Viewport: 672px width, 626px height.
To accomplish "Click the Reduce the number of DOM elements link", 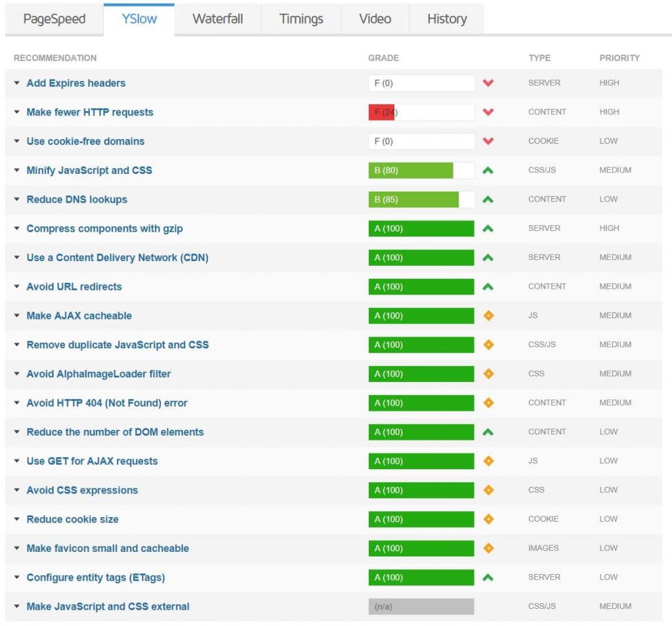I will [115, 432].
